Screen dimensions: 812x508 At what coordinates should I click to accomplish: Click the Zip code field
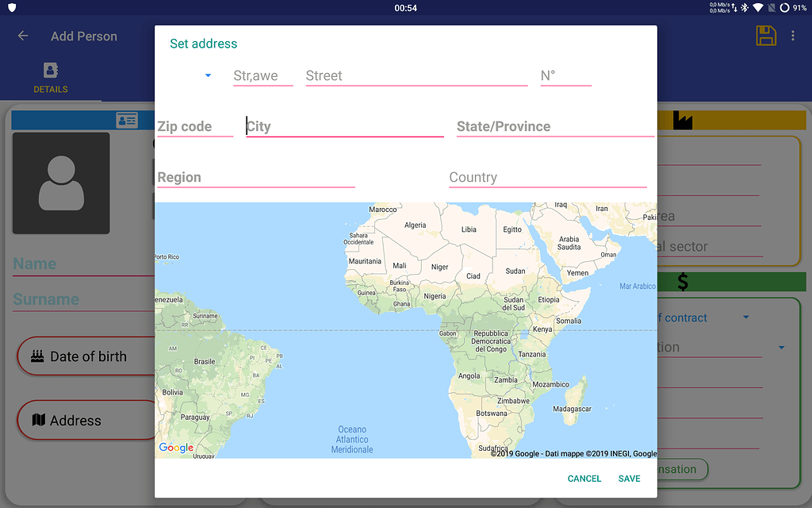pyautogui.click(x=195, y=127)
